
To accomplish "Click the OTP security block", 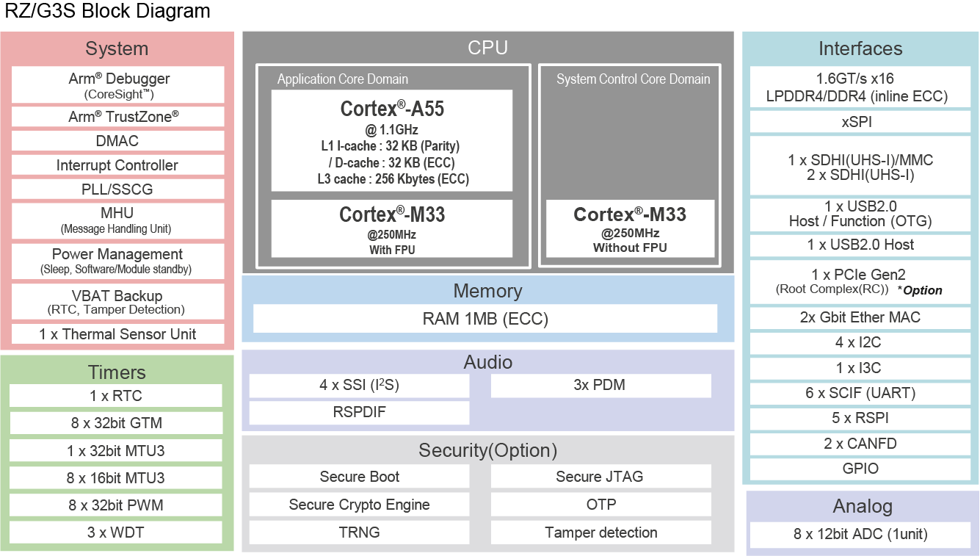I will click(x=600, y=505).
